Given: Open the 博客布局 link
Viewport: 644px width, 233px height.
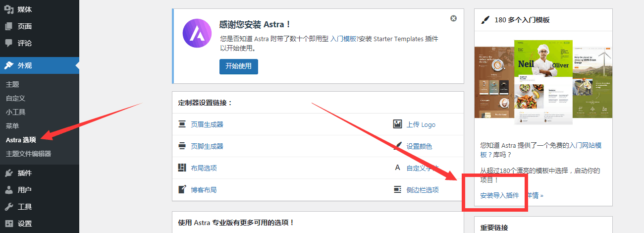Looking at the screenshot, I should (x=204, y=190).
